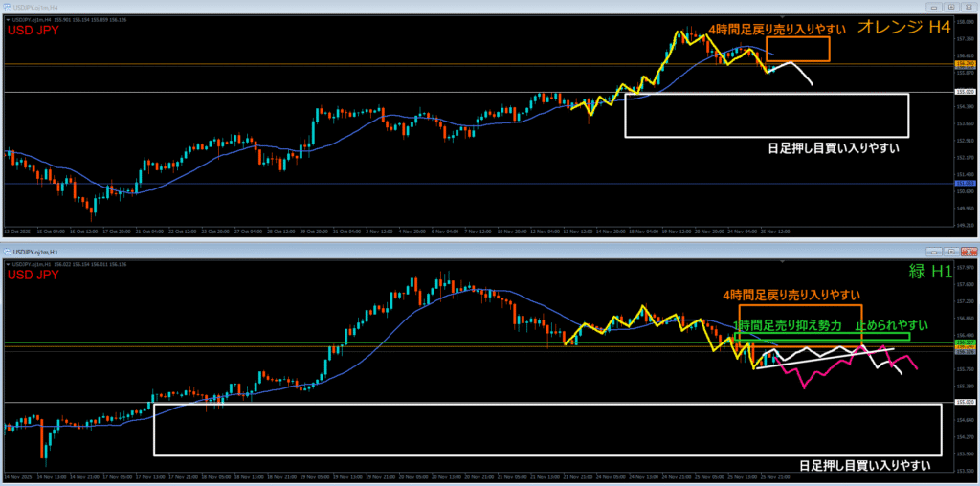The height and width of the screenshot is (486, 980).
Task: Click the 155.020 price label on H4 axis
Action: pos(965,92)
